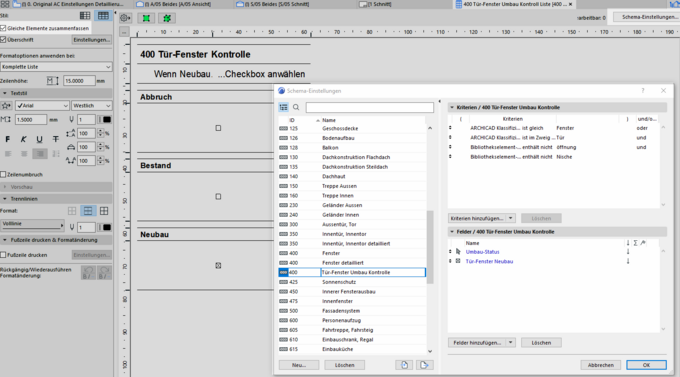Select the Fenster detailliert schema row

352,263
